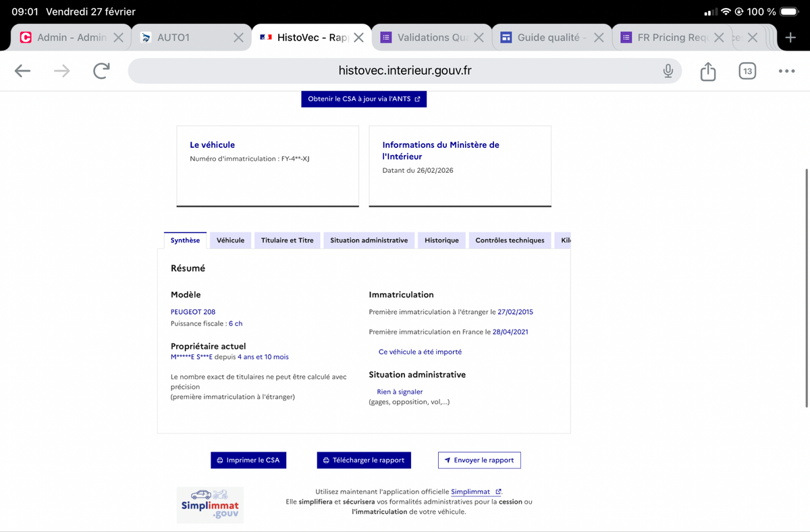Viewport: 810px width, 532px height.
Task: Close the AUTO1 tab
Action: 238,38
